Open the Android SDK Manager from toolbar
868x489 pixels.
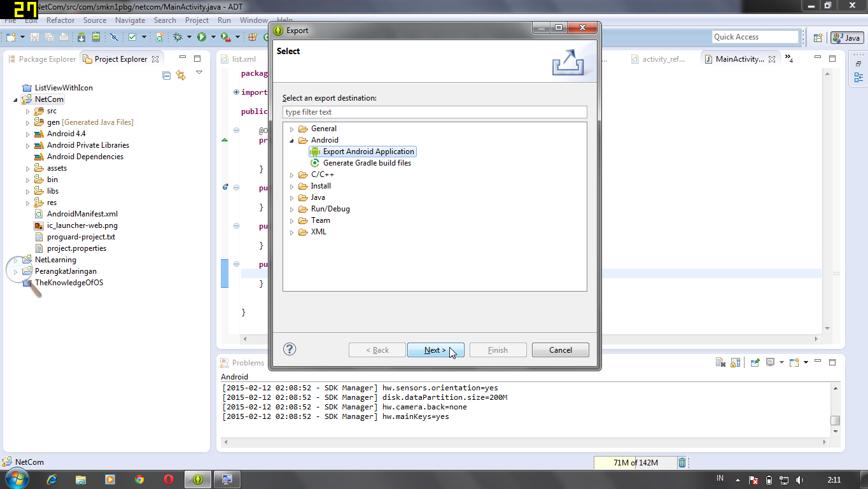coord(81,37)
